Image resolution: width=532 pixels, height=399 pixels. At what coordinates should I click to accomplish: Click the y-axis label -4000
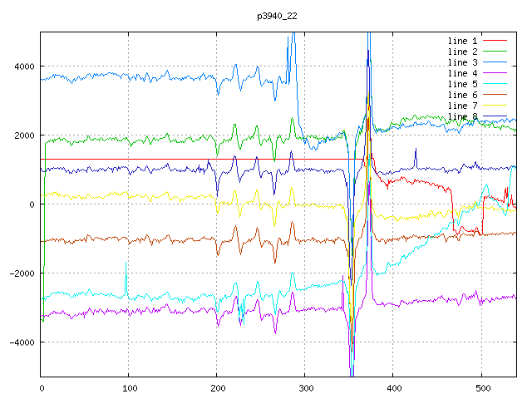tap(22, 342)
